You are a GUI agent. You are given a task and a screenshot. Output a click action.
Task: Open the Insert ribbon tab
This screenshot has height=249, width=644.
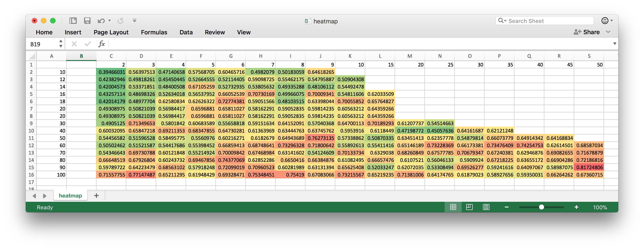[x=73, y=32]
